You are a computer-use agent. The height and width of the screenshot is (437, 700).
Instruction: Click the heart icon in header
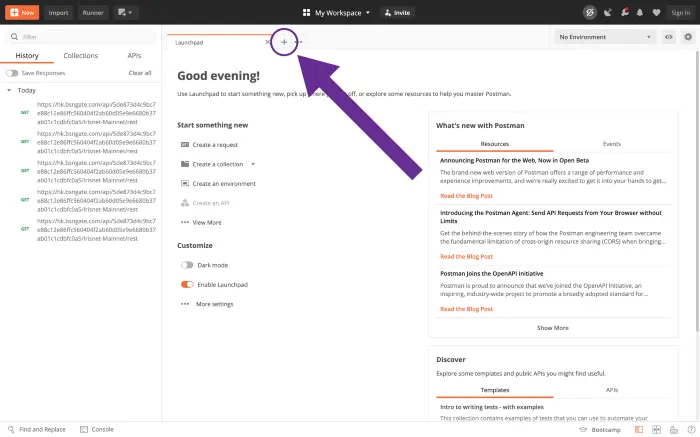pyautogui.click(x=656, y=12)
